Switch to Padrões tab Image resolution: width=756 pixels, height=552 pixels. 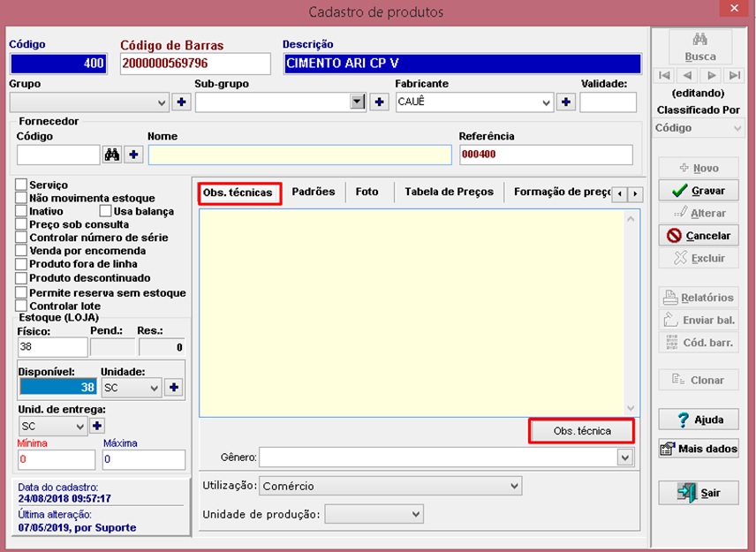(x=314, y=192)
